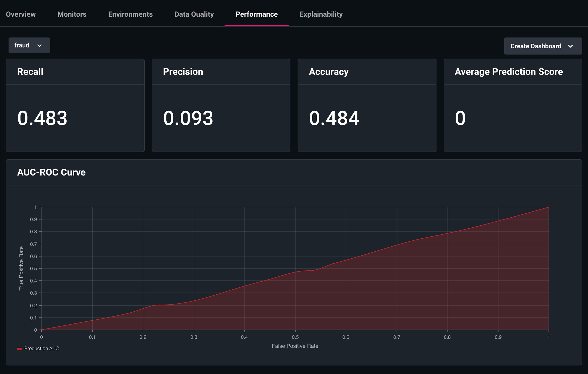Click the ROC curve origin point at 0
588x374 pixels.
[x=42, y=330]
